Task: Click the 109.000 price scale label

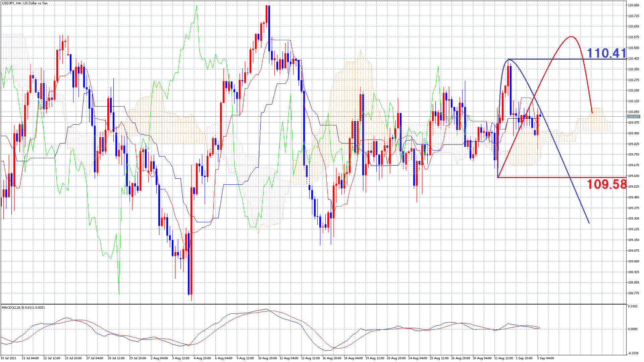Action: pyautogui.click(x=633, y=261)
